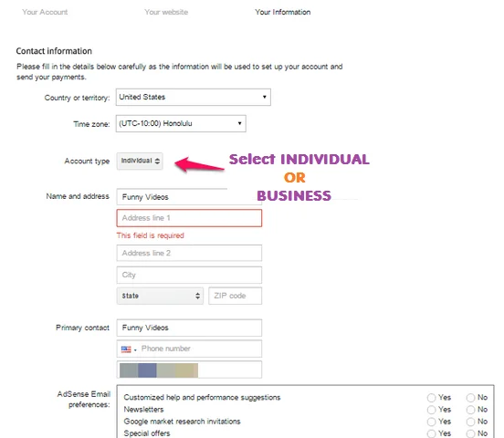504x438 pixels.
Task: Click the City input field
Action: coord(189,275)
